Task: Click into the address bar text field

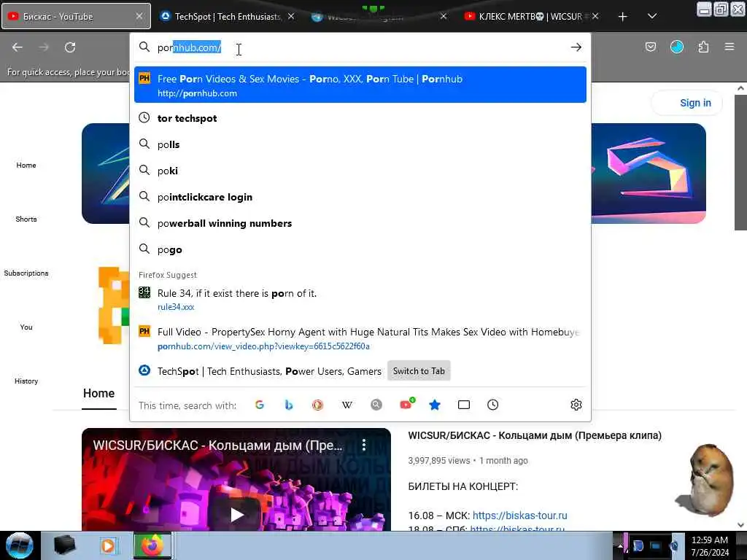Action: pos(362,47)
